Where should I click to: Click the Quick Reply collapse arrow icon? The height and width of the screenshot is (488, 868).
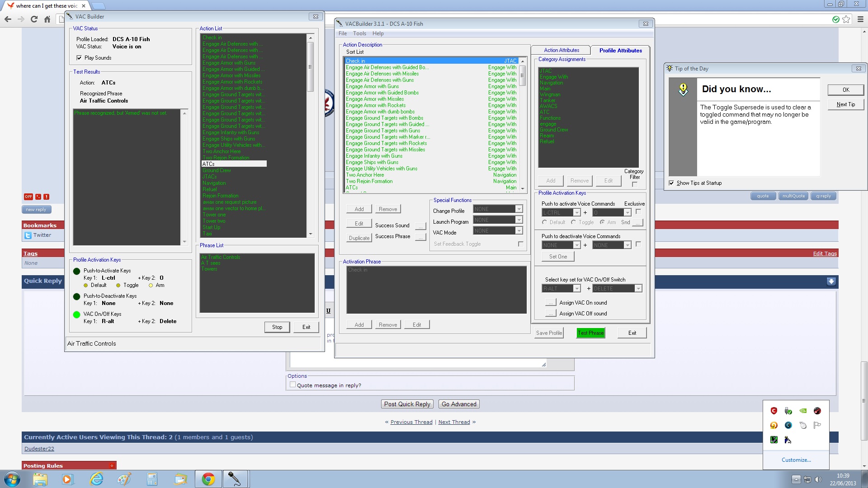(x=831, y=282)
